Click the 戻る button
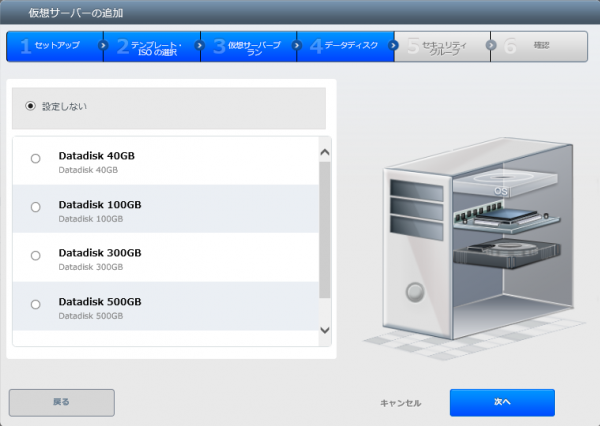Viewport: 600px width, 426px height. click(x=61, y=402)
